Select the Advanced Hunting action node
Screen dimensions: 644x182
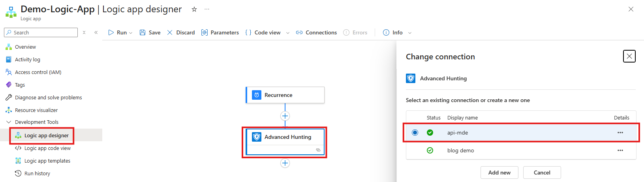(285, 137)
